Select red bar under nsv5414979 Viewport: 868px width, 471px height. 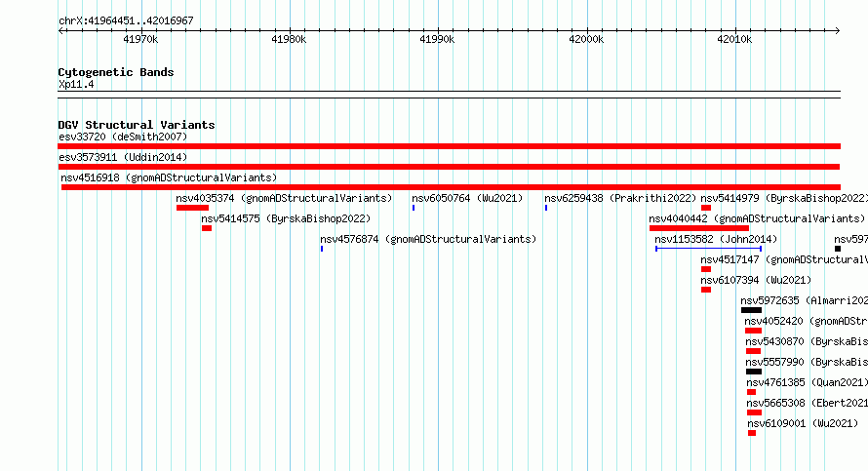706,208
